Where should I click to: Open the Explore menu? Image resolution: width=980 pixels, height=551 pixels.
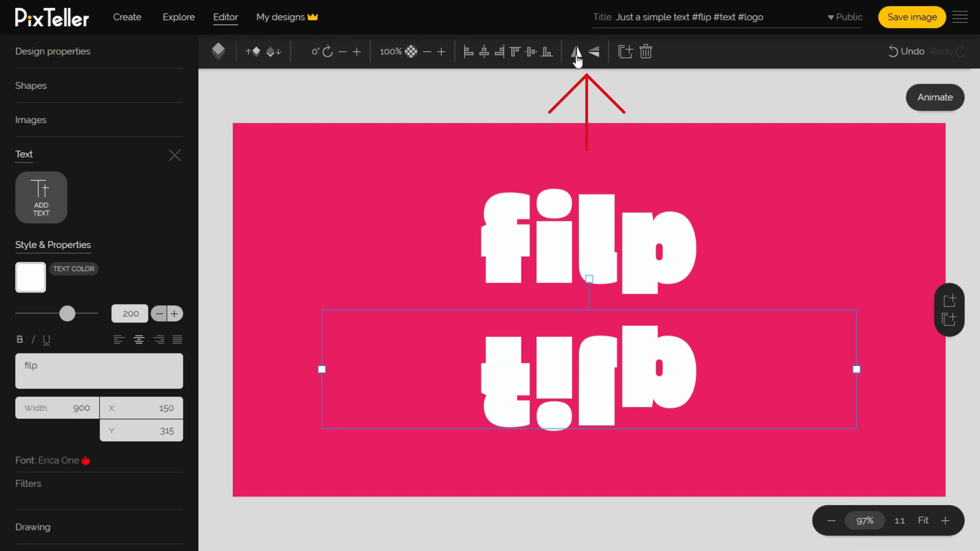[179, 17]
